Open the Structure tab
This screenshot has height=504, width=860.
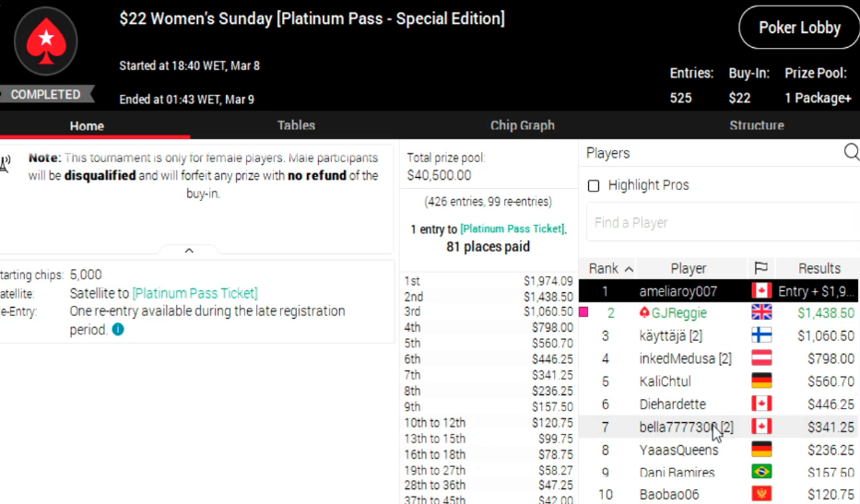click(757, 125)
